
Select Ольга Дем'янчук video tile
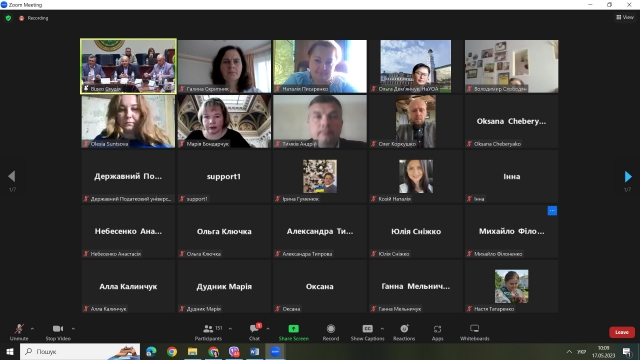(x=416, y=66)
